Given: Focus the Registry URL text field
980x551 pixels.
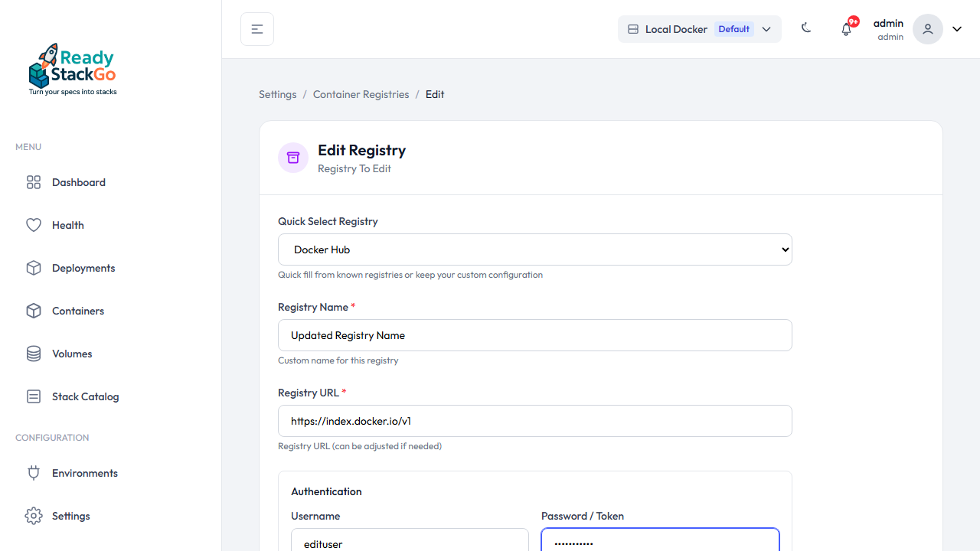Looking at the screenshot, I should click(x=534, y=421).
